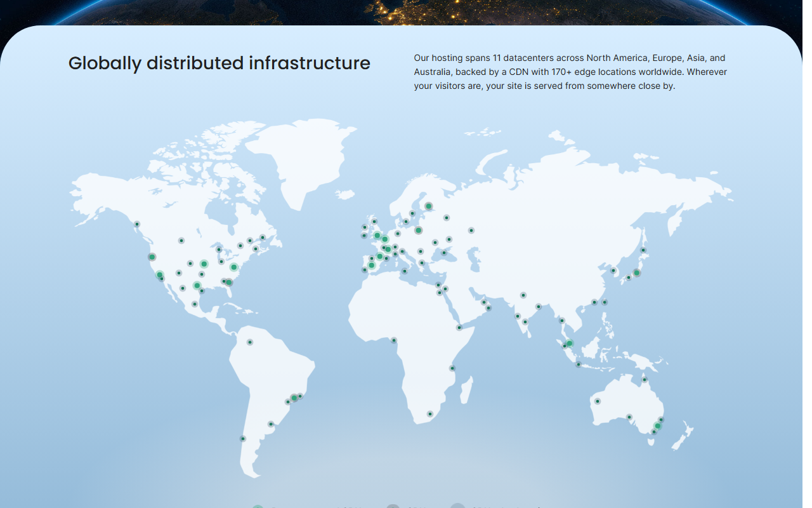Click the large marker in Finland
The image size is (812, 508).
(429, 206)
